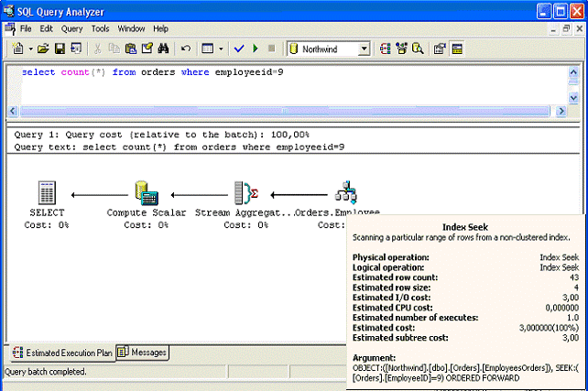588x391 pixels.
Task: Select the Compute Scalar plan node
Action: [x=147, y=193]
